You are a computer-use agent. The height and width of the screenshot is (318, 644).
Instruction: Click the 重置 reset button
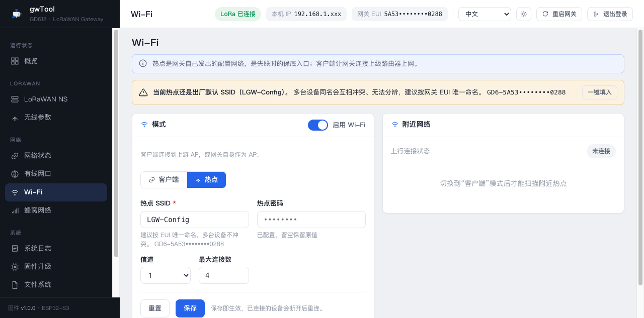[155, 308]
